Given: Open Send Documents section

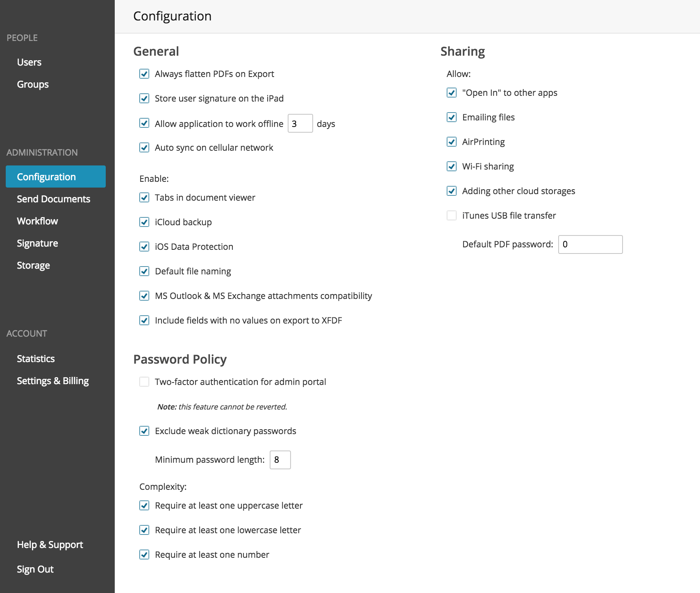Looking at the screenshot, I should [53, 199].
